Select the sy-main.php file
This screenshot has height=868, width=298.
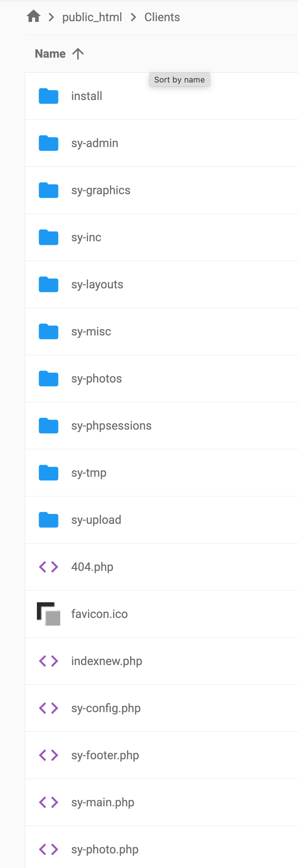103,802
